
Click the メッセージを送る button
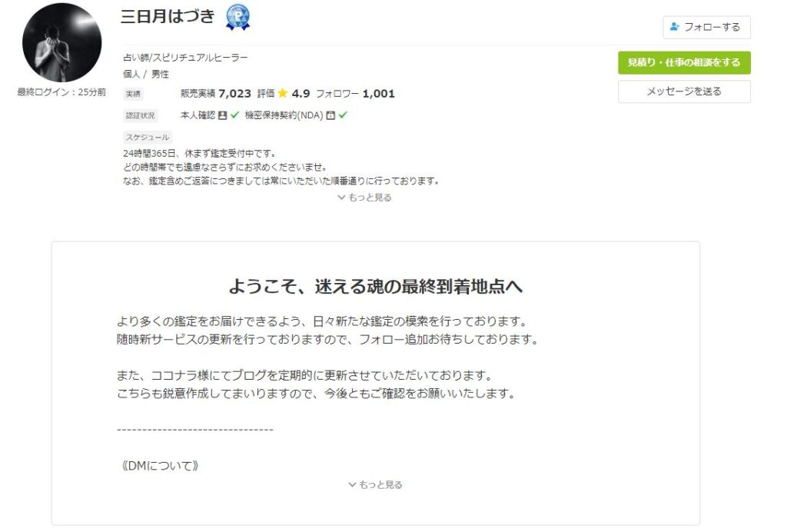[x=684, y=91]
